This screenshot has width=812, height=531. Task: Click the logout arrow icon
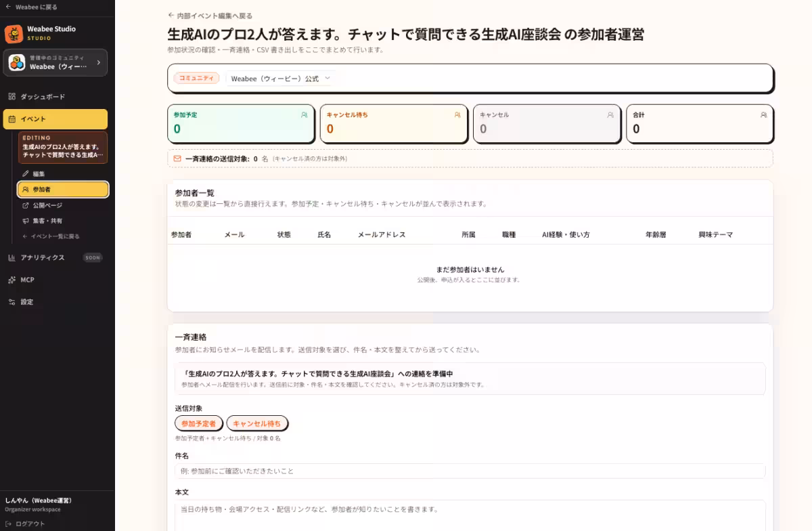point(9,524)
